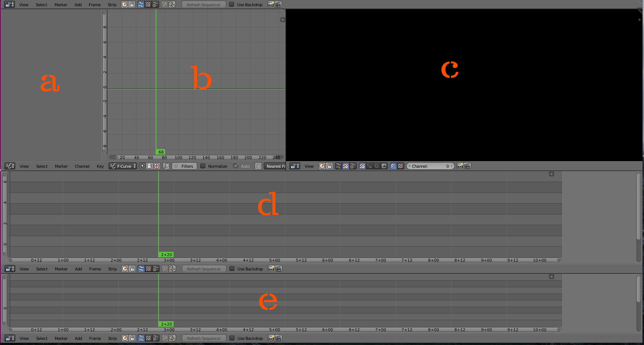The height and width of the screenshot is (345, 644).
Task: Open the Channel menu in the Graph Editor
Action: pyautogui.click(x=82, y=166)
